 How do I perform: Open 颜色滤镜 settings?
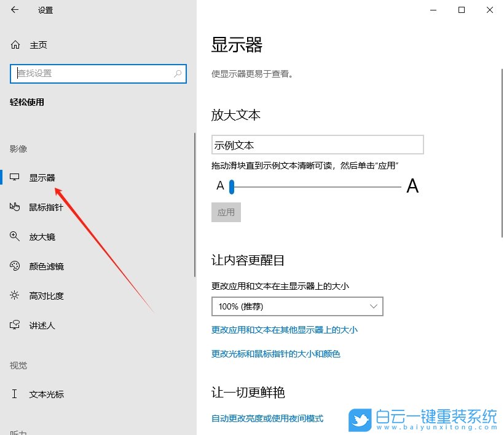(46, 266)
